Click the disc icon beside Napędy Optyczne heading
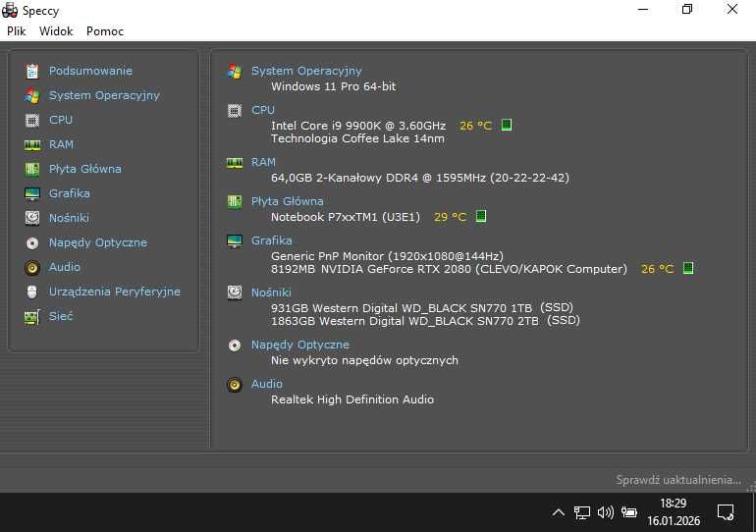 coord(235,346)
